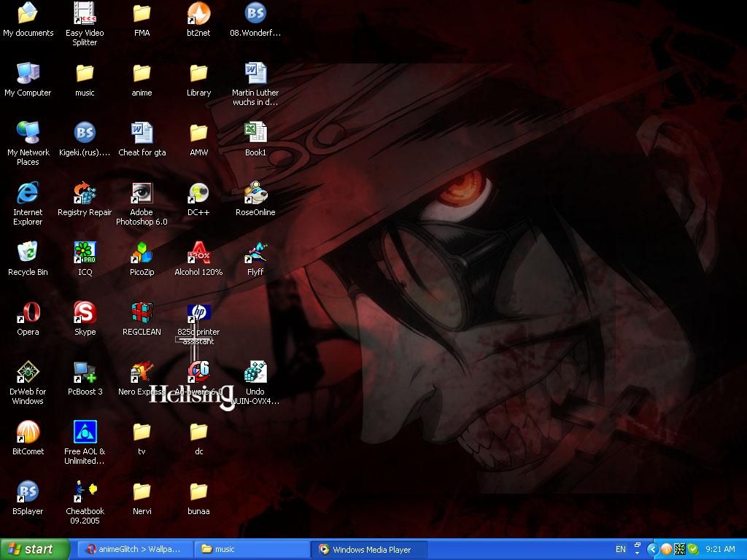Viewport: 747px width, 560px height.
Task: Select the music folder icon on the desktop
Action: (85, 74)
